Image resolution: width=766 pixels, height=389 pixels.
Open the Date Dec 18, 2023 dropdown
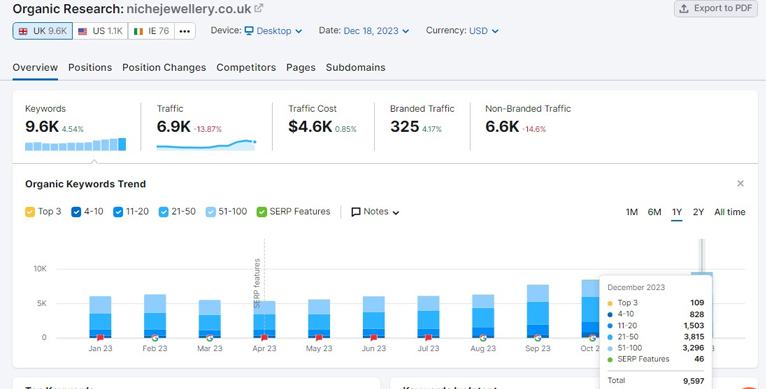pos(376,31)
